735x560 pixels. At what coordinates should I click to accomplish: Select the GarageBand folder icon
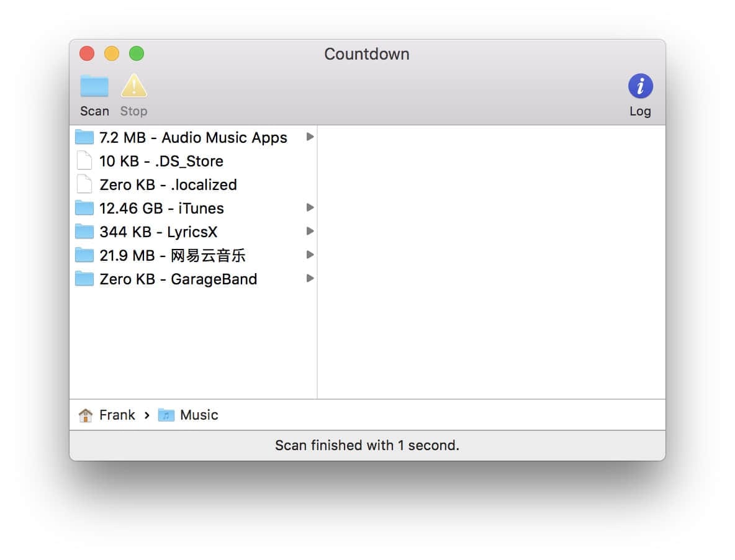click(84, 278)
